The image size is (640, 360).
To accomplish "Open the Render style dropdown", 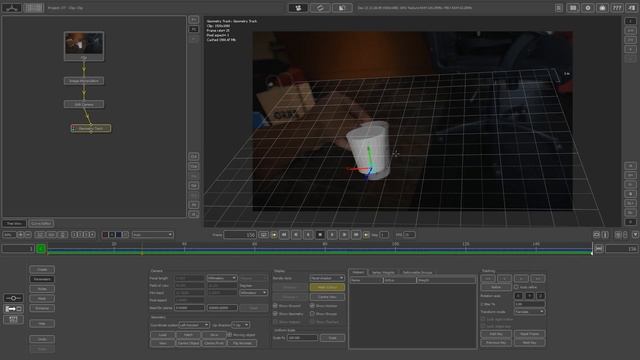I will coord(327,278).
